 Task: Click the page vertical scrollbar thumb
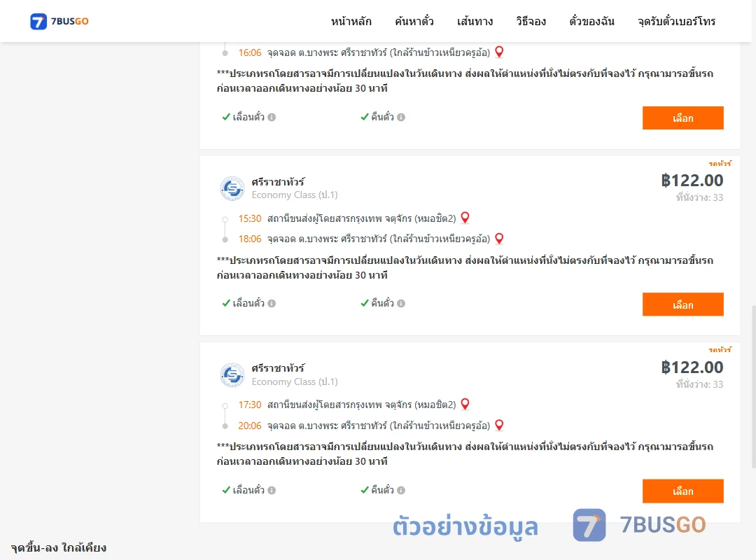point(754,387)
